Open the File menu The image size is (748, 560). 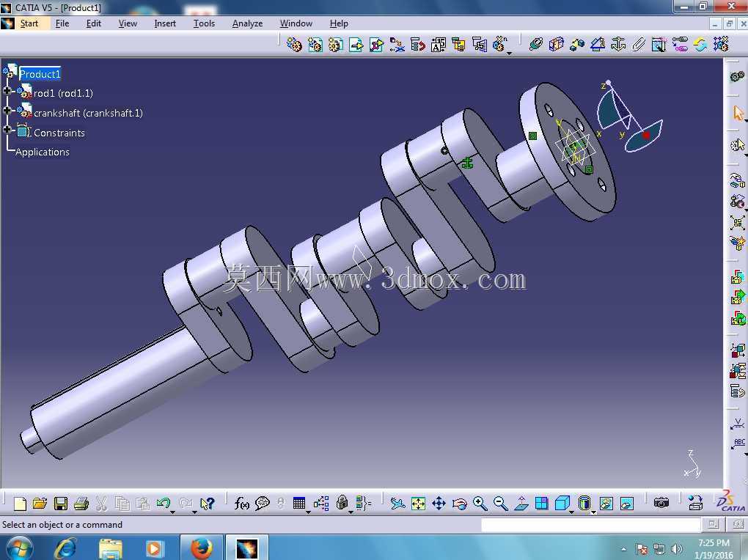tap(62, 23)
